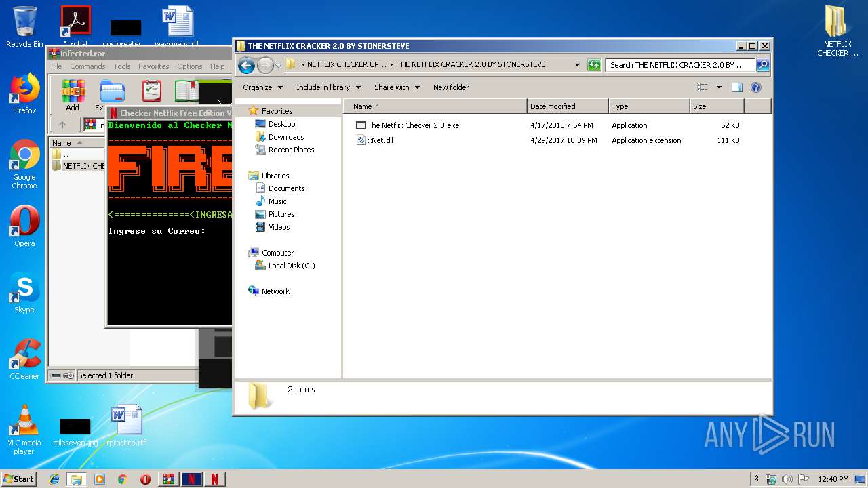Click the Explorer Forward navigation button
This screenshot has width=868, height=488.
click(x=265, y=65)
